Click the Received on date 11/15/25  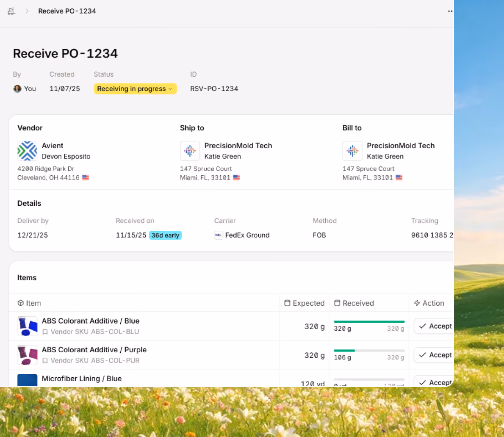pos(131,235)
